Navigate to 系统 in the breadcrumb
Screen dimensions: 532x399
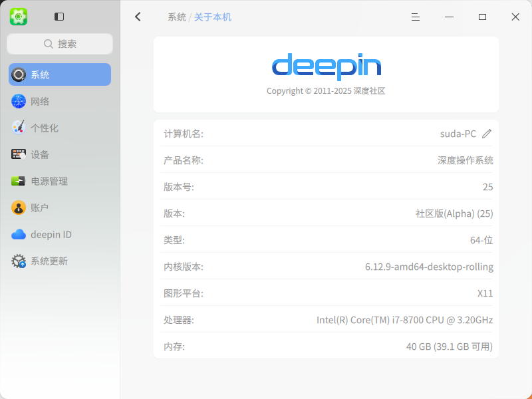tap(177, 17)
